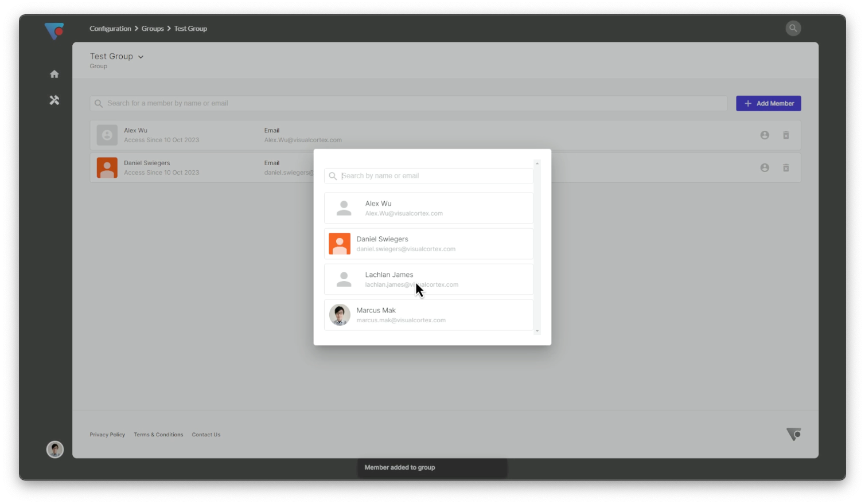Expand the Test Group dropdown chevron
Image resolution: width=865 pixels, height=504 pixels.
tap(141, 57)
